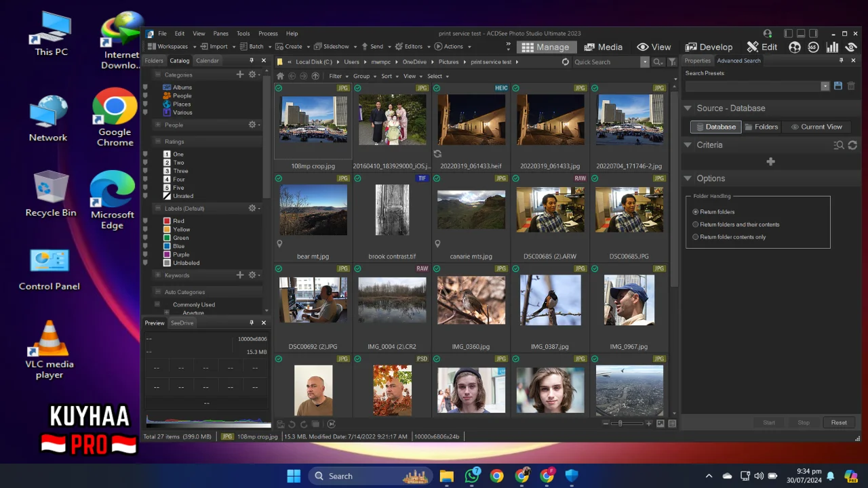Toggle the People category marker
The image size is (868, 488).
[145, 96]
